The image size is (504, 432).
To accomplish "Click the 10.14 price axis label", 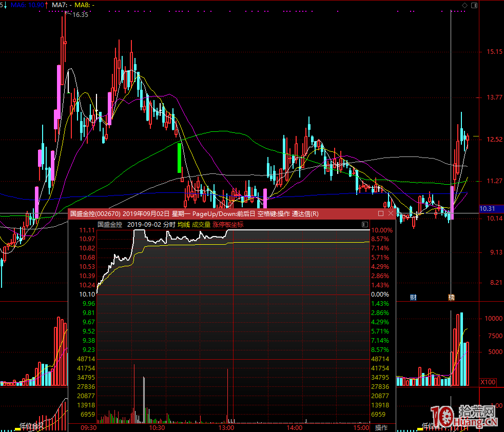I will (494, 218).
